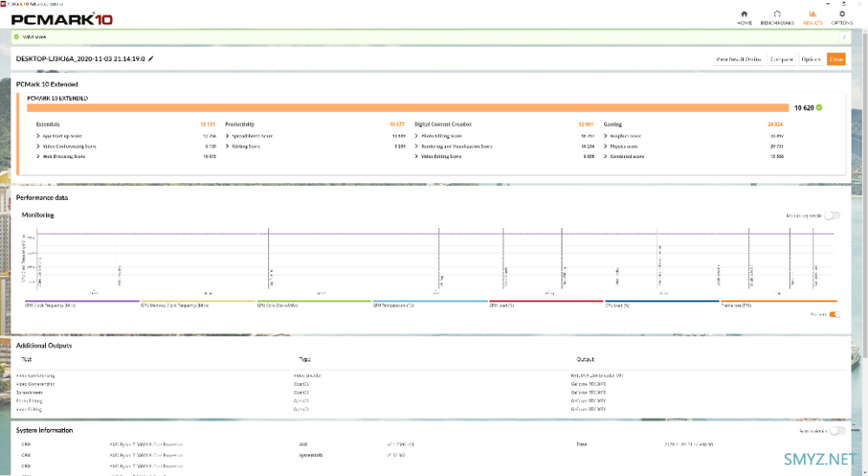Click result name DESKTOP-LJ3KJ6A text
Image resolution: width=868 pixels, height=476 pixels.
(x=80, y=59)
